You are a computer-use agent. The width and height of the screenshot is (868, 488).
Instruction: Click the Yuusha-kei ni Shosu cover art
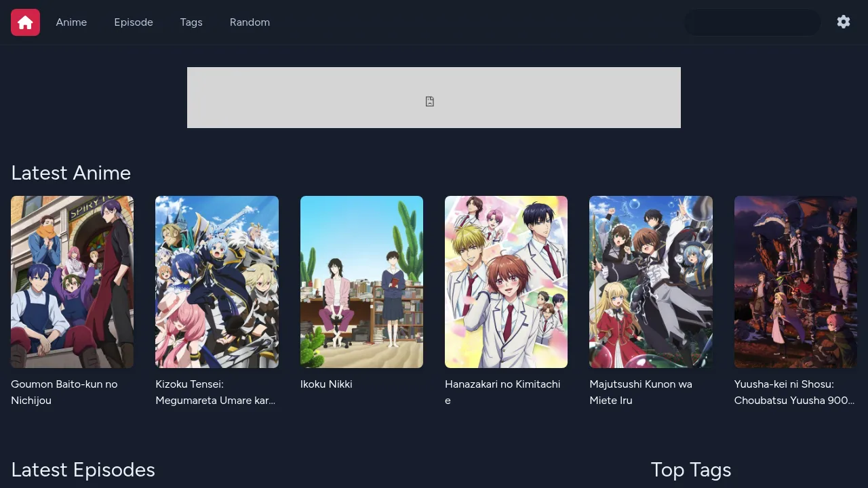click(795, 281)
